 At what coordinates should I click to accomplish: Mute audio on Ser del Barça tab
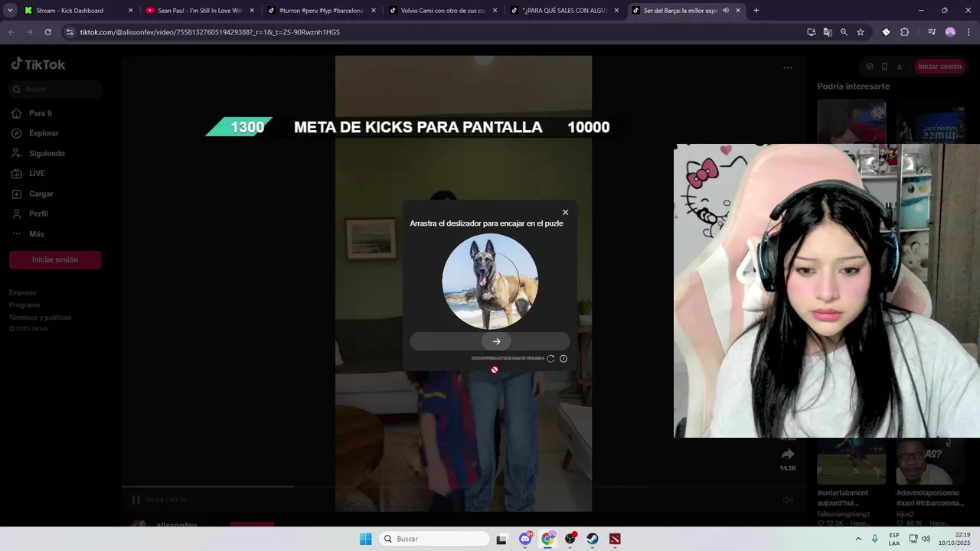725,11
